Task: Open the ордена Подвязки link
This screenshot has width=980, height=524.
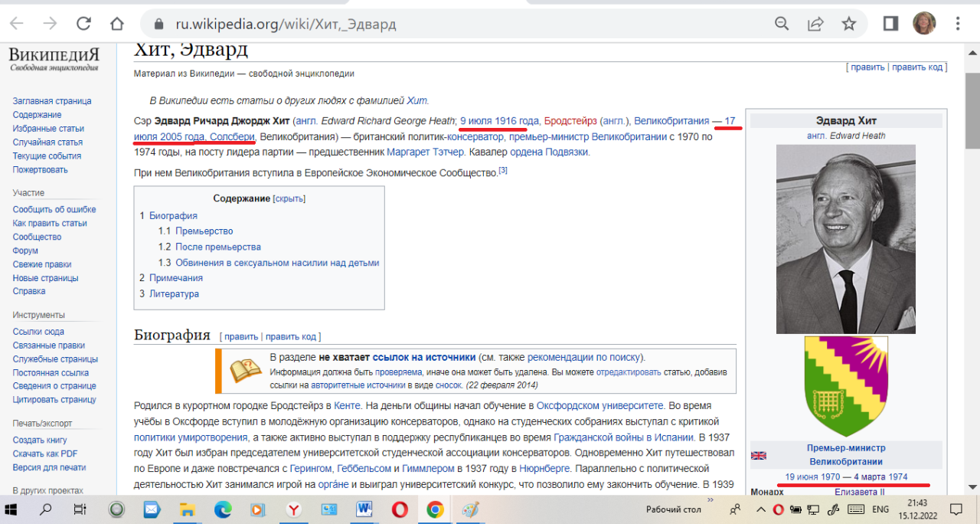Action: click(550, 152)
